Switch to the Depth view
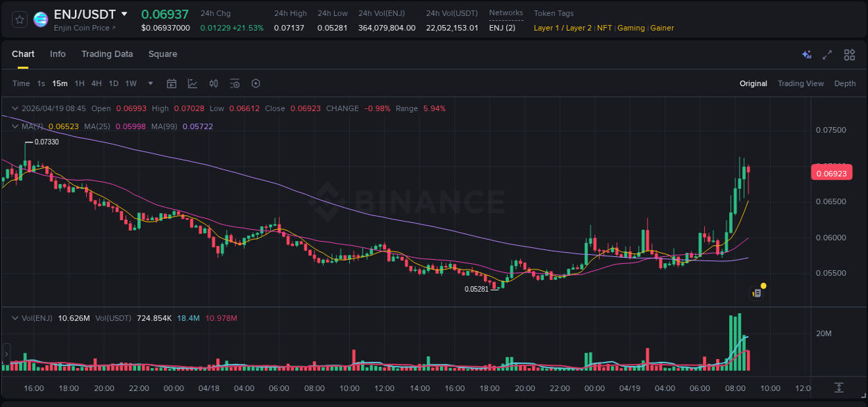The height and width of the screenshot is (407, 868). 845,83
